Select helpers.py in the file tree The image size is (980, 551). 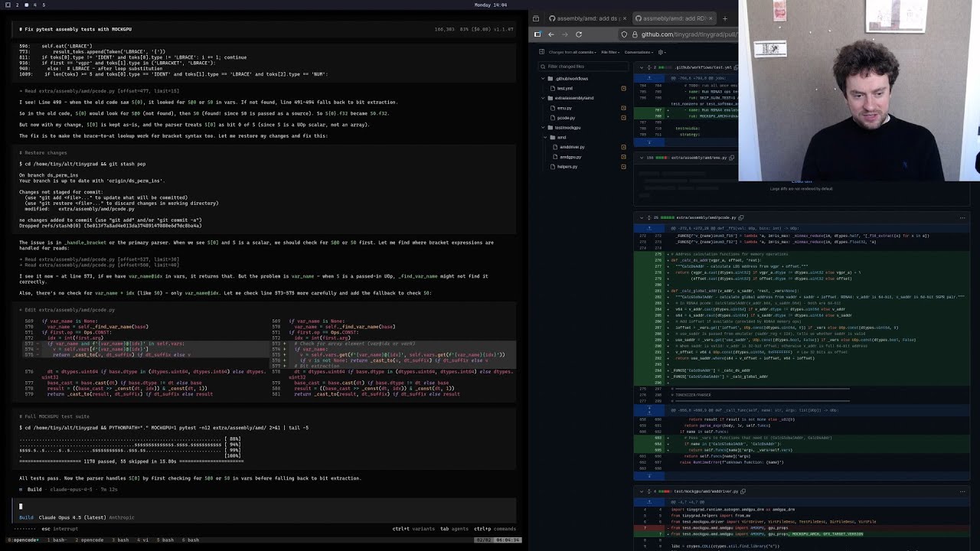(567, 166)
